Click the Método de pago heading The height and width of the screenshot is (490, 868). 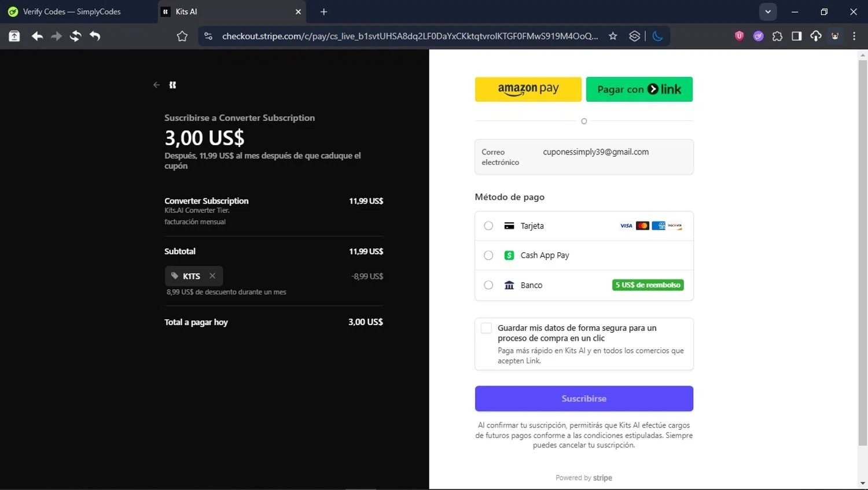(x=510, y=197)
